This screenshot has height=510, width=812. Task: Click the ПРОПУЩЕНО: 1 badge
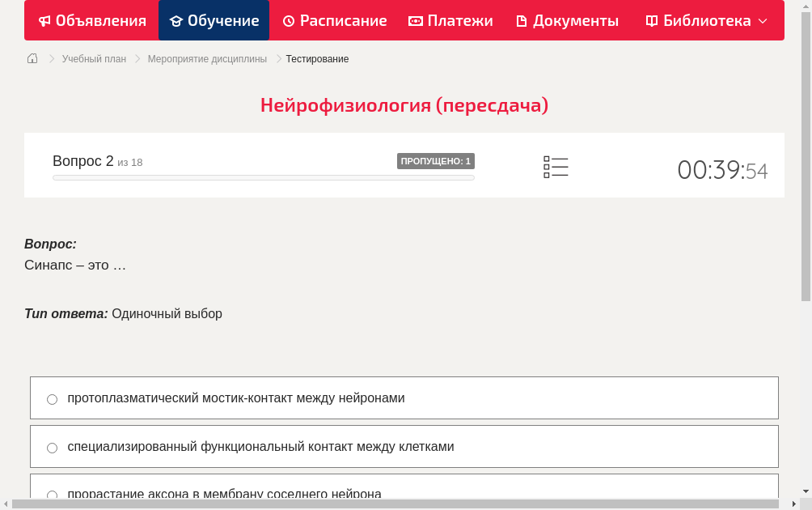(x=435, y=160)
